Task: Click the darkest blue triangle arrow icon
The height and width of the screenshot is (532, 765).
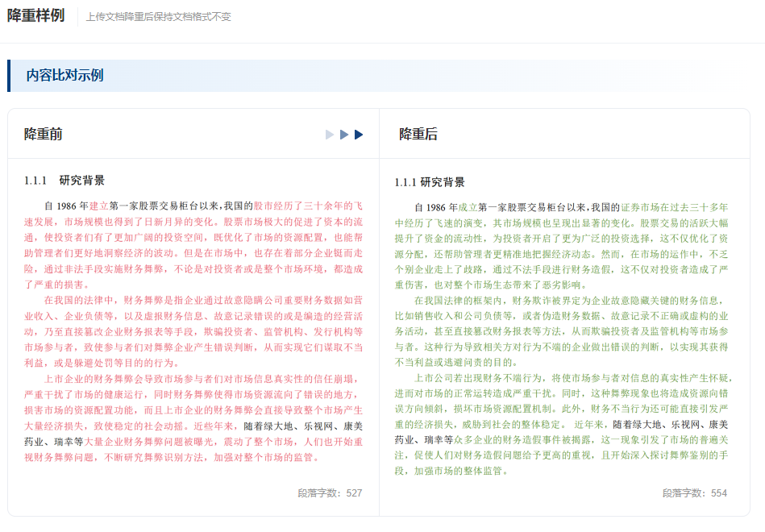Action: point(359,135)
